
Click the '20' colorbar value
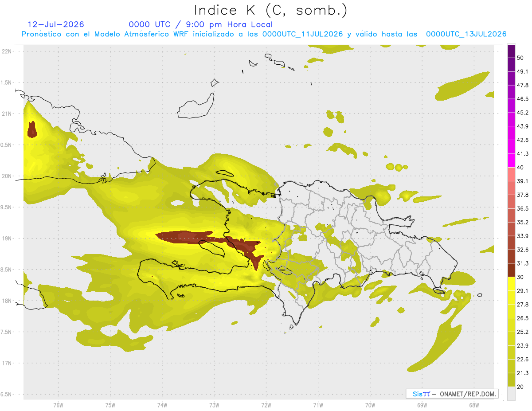[x=521, y=387]
